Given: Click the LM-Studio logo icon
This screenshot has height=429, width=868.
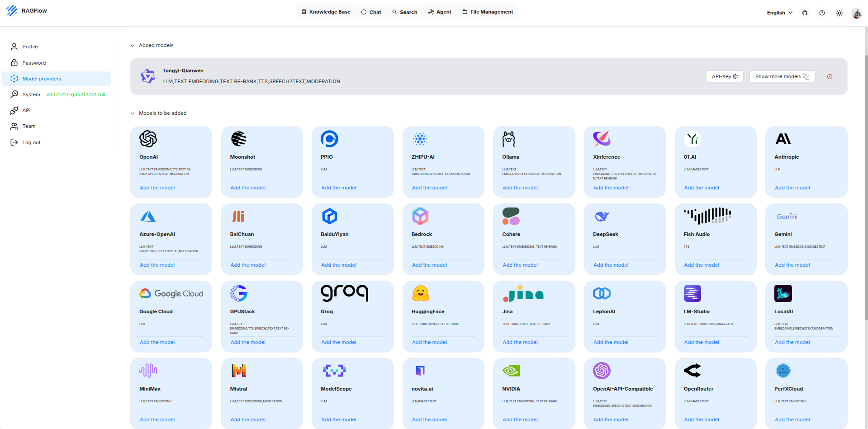Looking at the screenshot, I should 693,293.
